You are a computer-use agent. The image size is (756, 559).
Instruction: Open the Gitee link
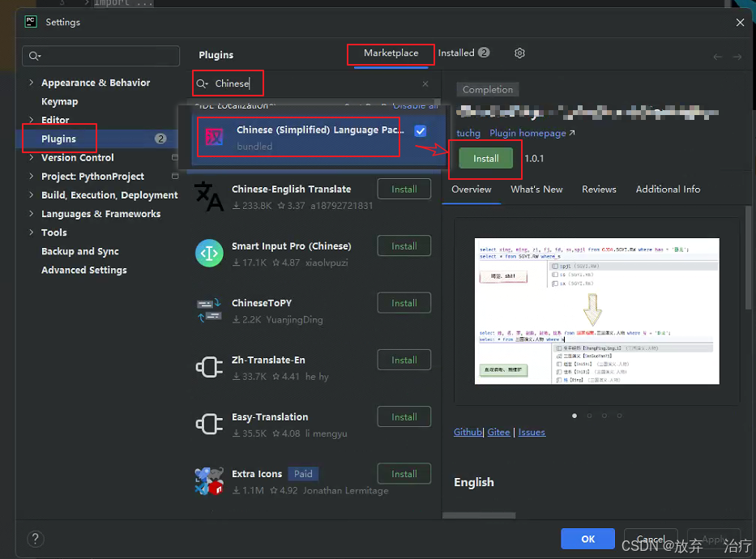click(498, 433)
